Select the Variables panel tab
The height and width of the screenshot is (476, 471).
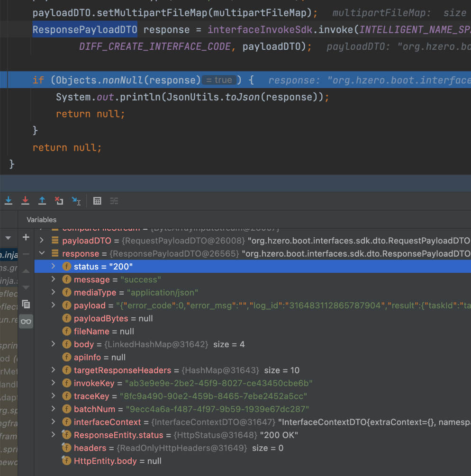(42, 219)
